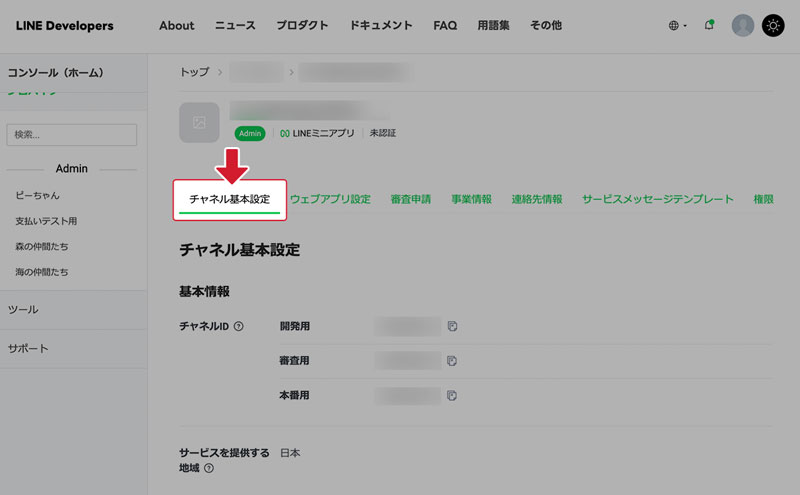The width and height of the screenshot is (800, 495).
Task: Click the サービスを提供する地域 help icon
Action: (209, 468)
